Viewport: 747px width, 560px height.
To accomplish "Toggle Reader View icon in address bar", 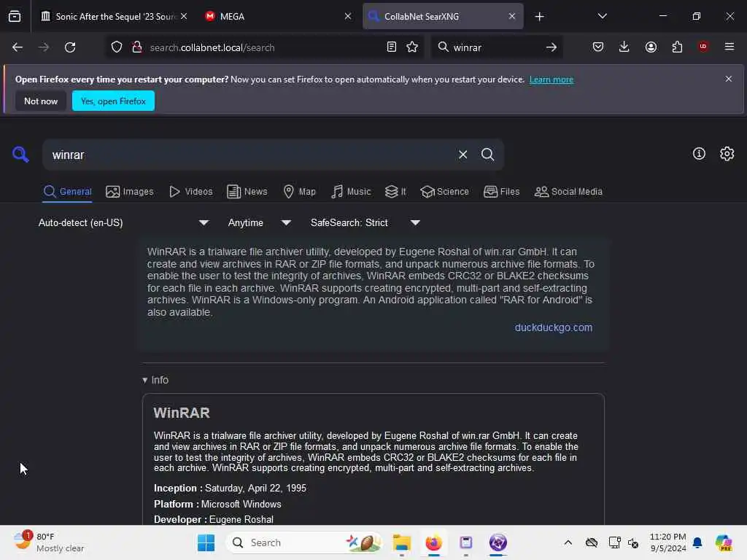I will pyautogui.click(x=392, y=47).
